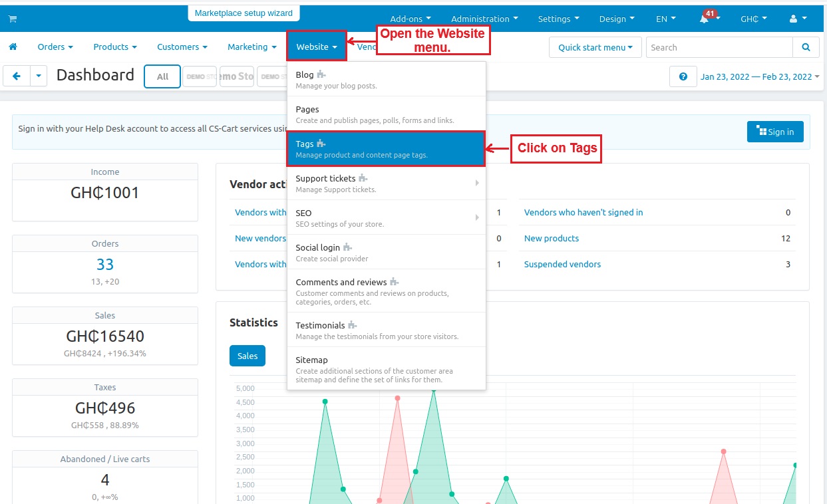Click the search magnifier button
827x504 pixels.
click(806, 47)
